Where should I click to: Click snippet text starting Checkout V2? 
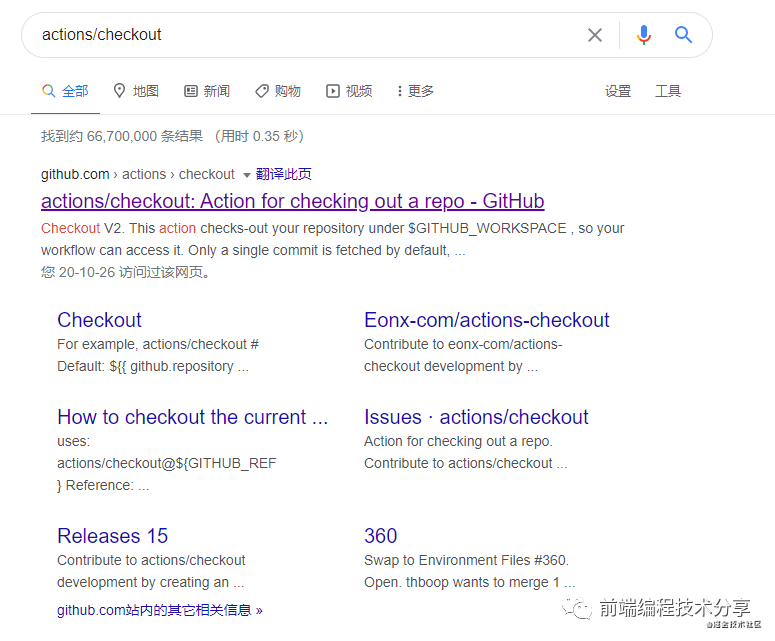click(x=333, y=239)
